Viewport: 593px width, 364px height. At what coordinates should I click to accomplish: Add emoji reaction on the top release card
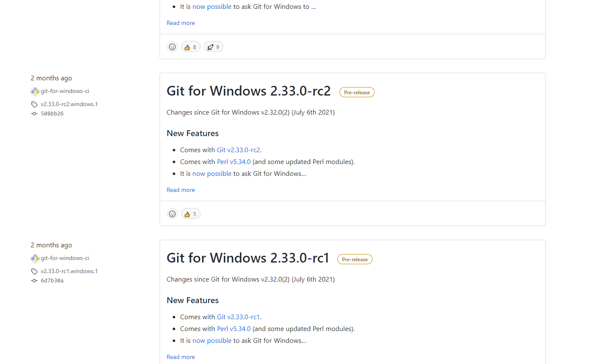tap(172, 47)
